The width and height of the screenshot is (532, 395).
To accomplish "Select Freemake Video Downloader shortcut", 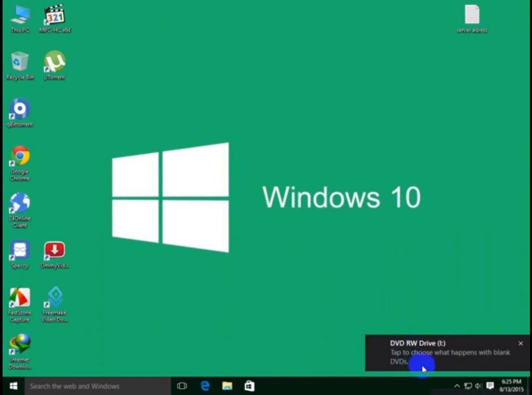I will pos(55,305).
